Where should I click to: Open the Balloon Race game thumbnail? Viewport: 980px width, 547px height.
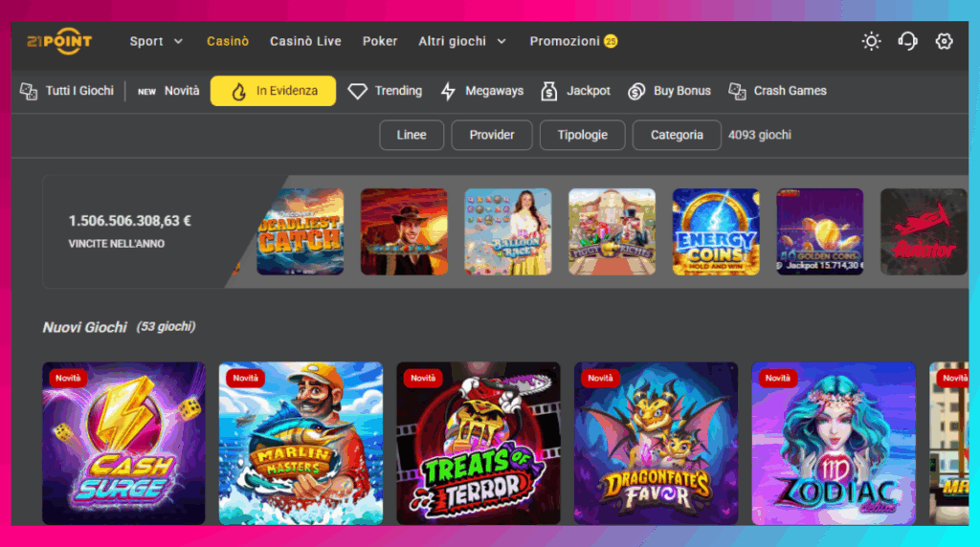tap(508, 231)
